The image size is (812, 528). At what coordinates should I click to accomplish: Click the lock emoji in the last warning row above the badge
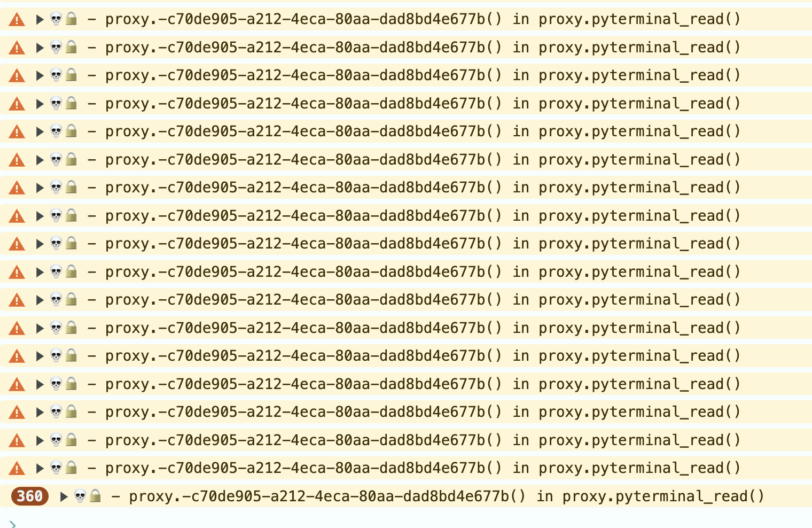(x=71, y=468)
